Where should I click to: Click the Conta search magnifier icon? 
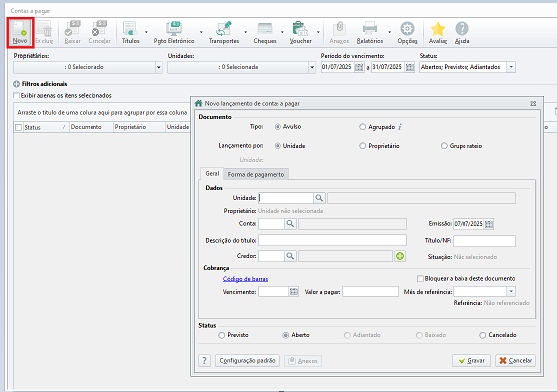(x=290, y=224)
